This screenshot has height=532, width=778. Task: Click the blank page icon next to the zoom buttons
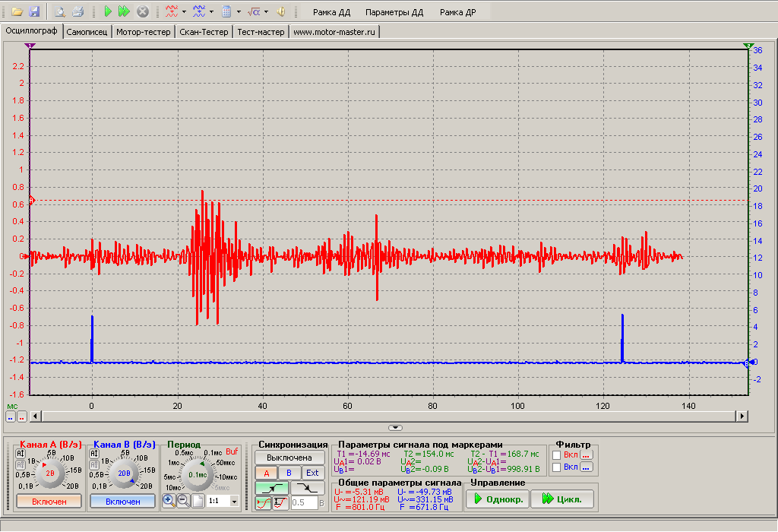pos(198,501)
